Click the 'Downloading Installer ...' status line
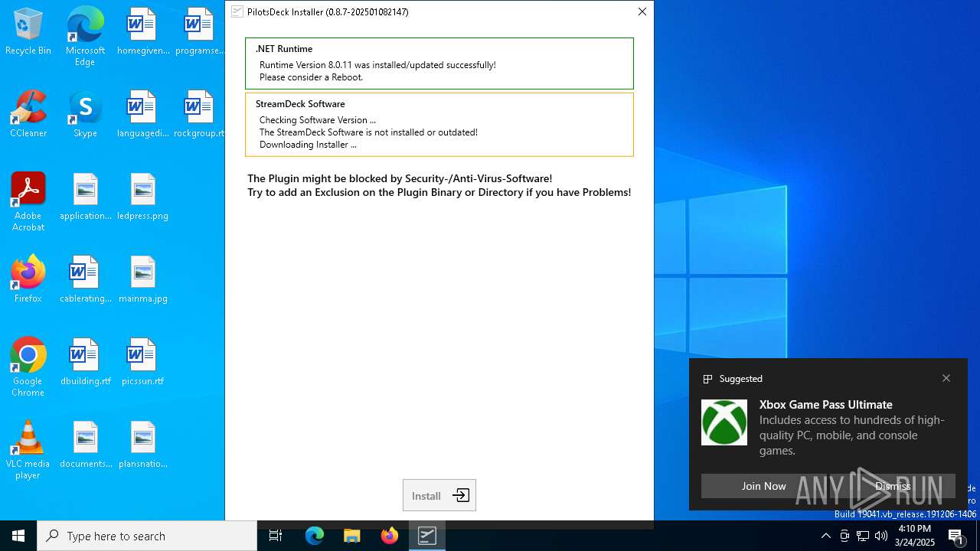Viewport: 980px width, 551px height. (x=308, y=145)
